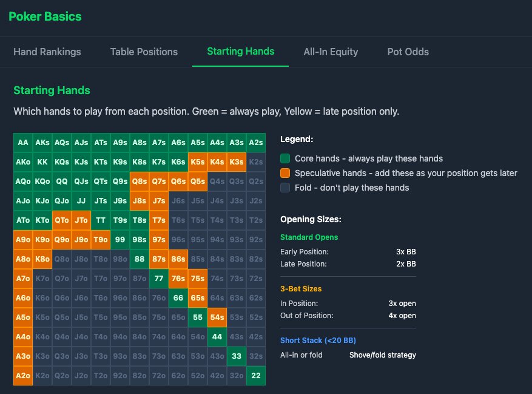The width and height of the screenshot is (532, 394).
Task: Open the Hand Rankings tab
Action: [47, 52]
